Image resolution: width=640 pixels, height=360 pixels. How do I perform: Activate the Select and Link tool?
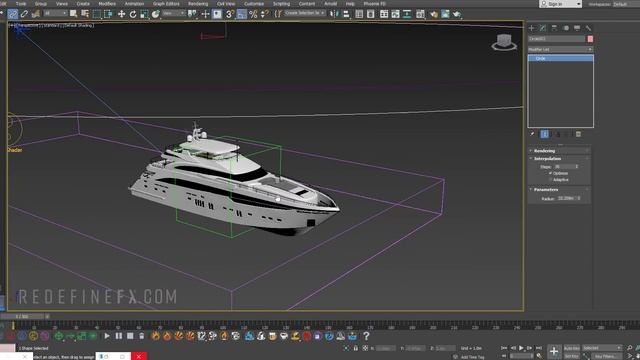point(13,14)
